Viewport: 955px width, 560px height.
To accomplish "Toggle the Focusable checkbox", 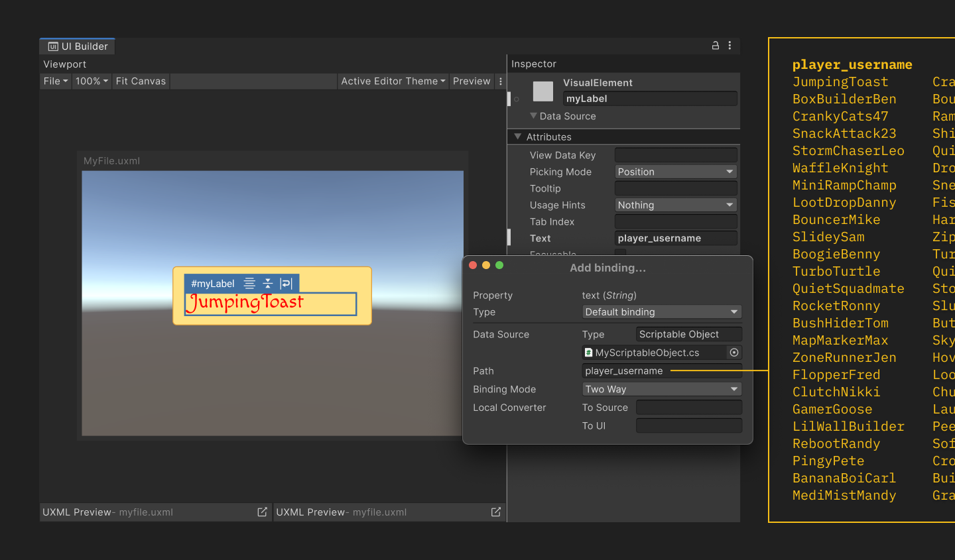I will pos(620,253).
